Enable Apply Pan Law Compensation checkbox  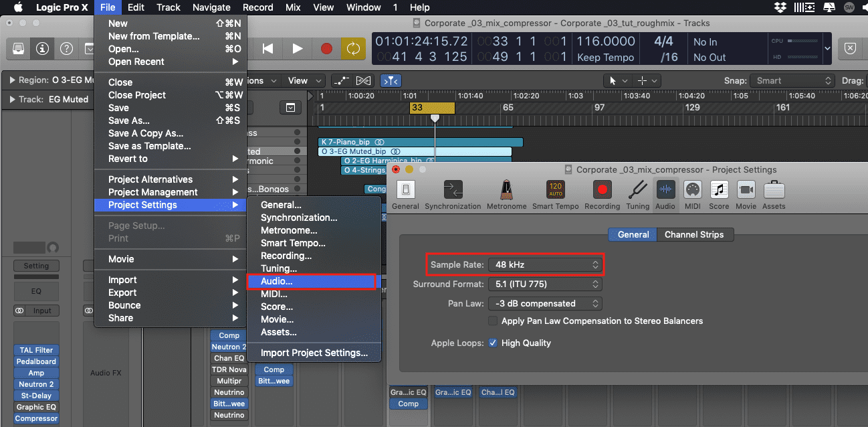tap(494, 321)
